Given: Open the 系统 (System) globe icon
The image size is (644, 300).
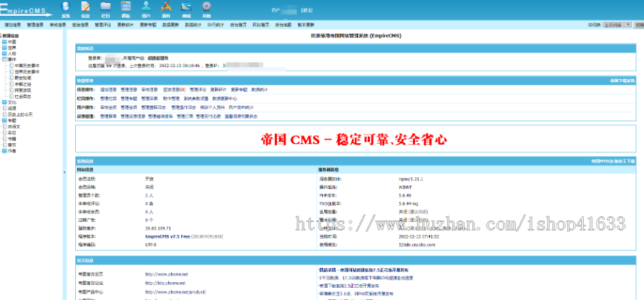Looking at the screenshot, I should point(66,6).
